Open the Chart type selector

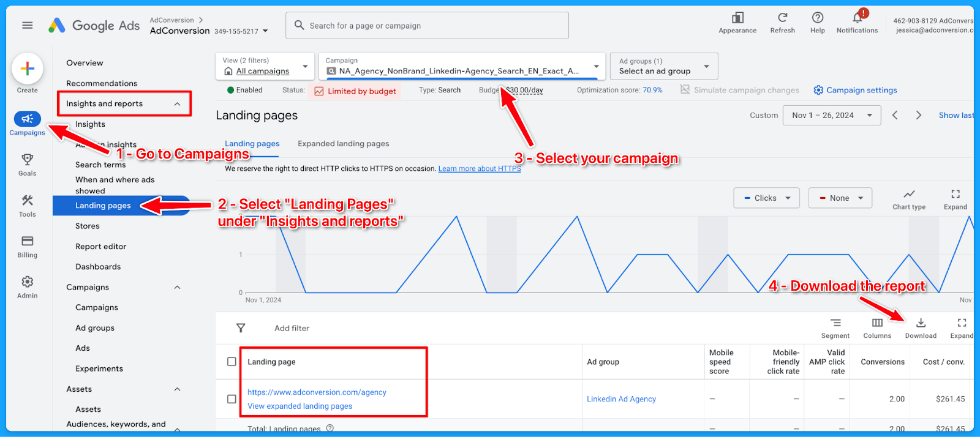click(x=909, y=199)
